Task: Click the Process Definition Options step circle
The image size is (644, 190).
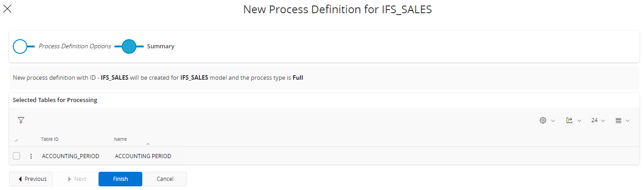Action: (20, 46)
